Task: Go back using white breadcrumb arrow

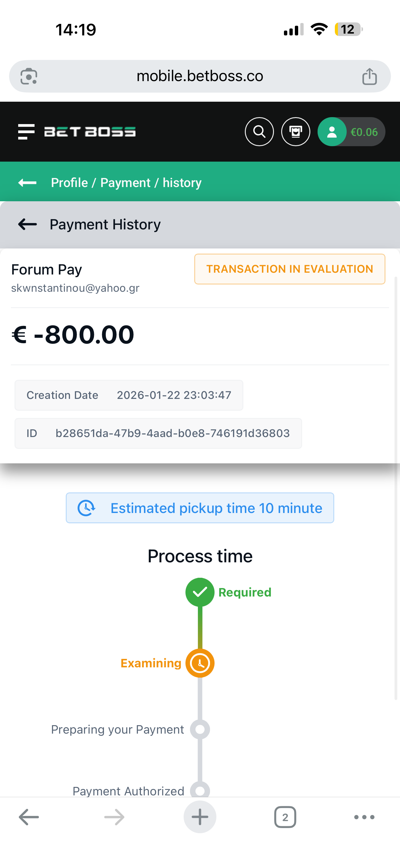Action: [27, 182]
